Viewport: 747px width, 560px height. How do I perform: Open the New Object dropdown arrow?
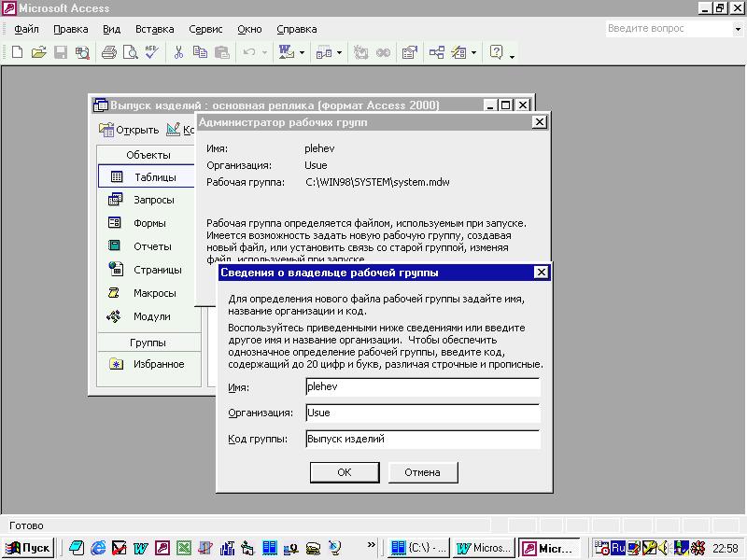point(473,52)
